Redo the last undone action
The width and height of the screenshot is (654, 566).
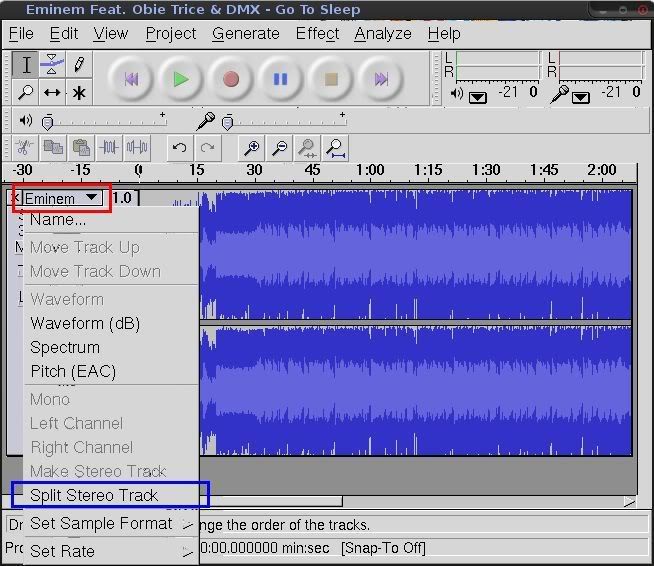pos(208,148)
